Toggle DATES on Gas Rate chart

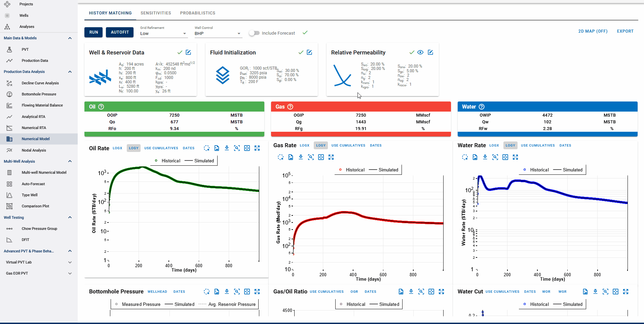point(376,146)
